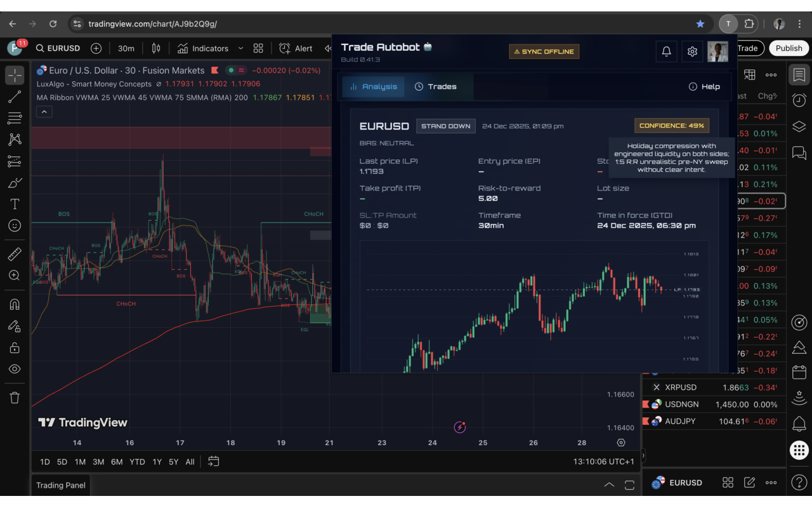Open Trade Autobot notifications bell
Image resolution: width=812 pixels, height=508 pixels.
(x=666, y=51)
